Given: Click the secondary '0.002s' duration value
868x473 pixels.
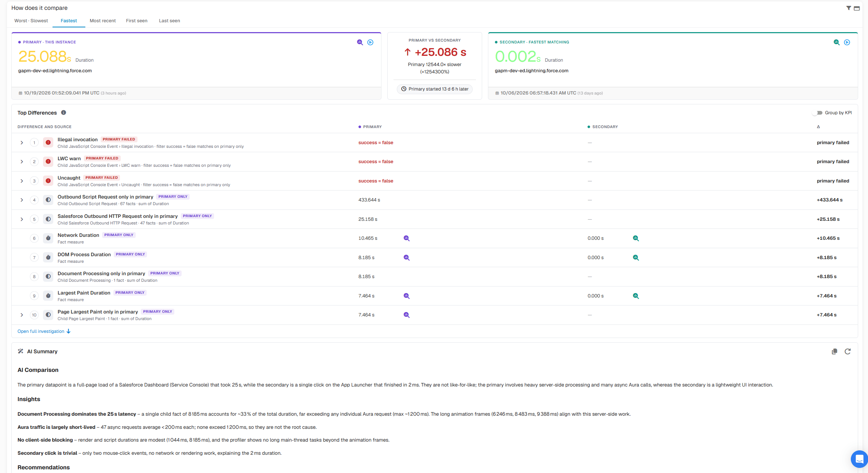Looking at the screenshot, I should pyautogui.click(x=518, y=57).
